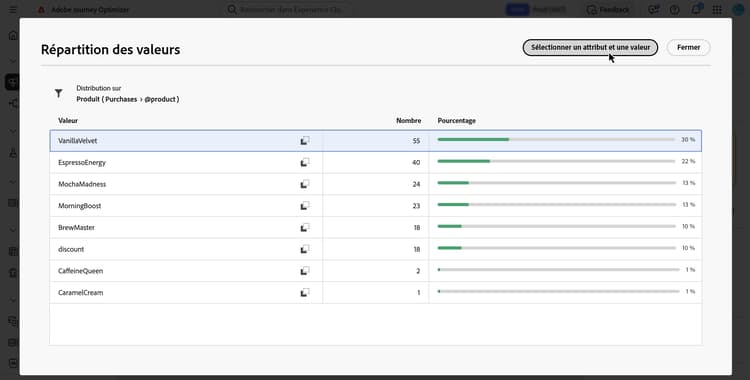The image size is (750, 380).
Task: Open the apps grid switcher
Action: pyautogui.click(x=717, y=10)
